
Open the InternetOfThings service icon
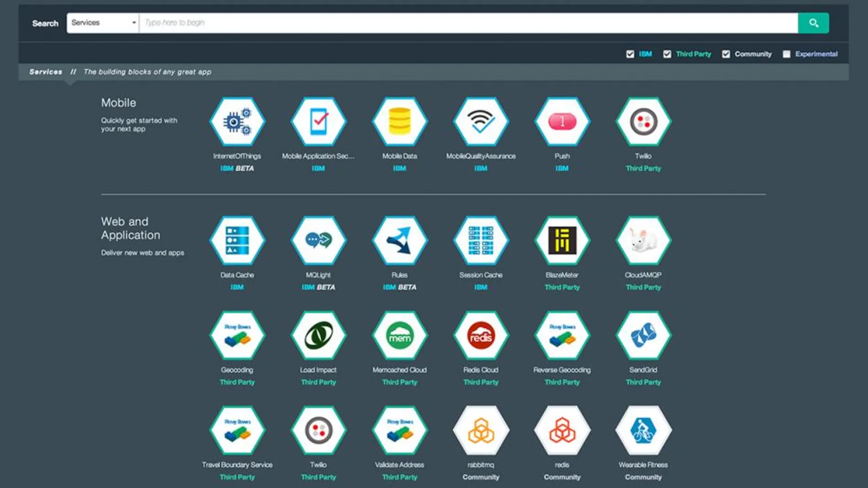click(x=237, y=122)
